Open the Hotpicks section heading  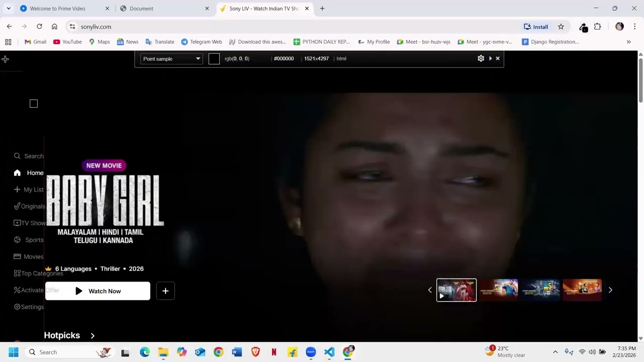click(x=62, y=335)
